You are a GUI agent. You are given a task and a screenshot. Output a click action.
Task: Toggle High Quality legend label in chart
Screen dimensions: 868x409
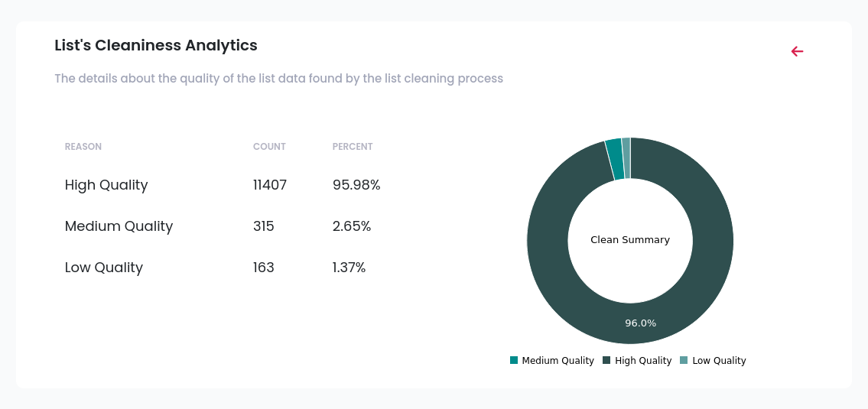[642, 361]
